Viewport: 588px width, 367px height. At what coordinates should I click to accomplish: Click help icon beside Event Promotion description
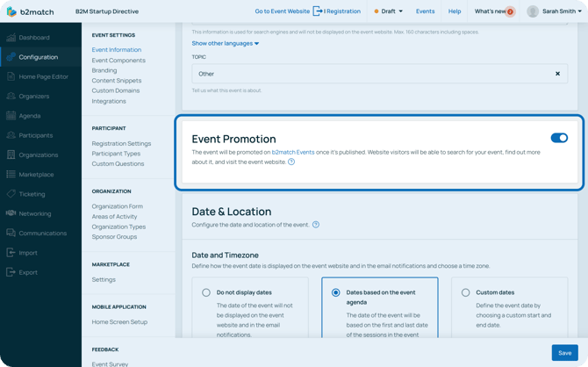[x=291, y=162]
